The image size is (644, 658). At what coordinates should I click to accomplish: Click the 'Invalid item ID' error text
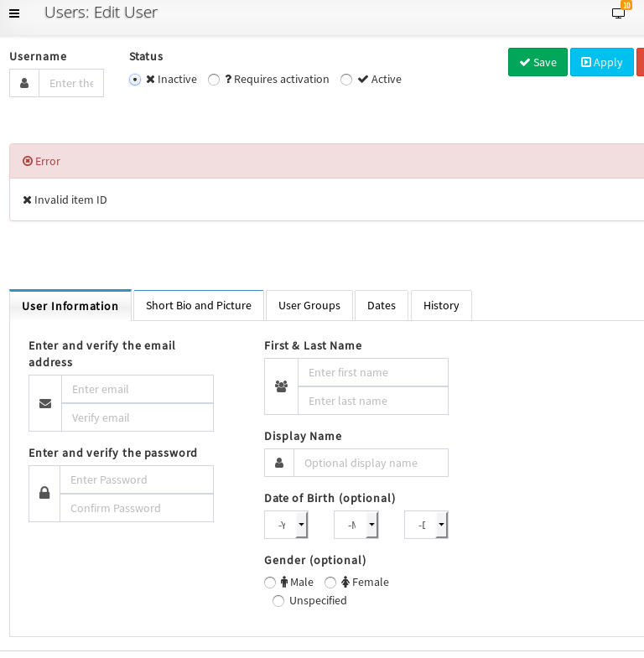click(70, 199)
